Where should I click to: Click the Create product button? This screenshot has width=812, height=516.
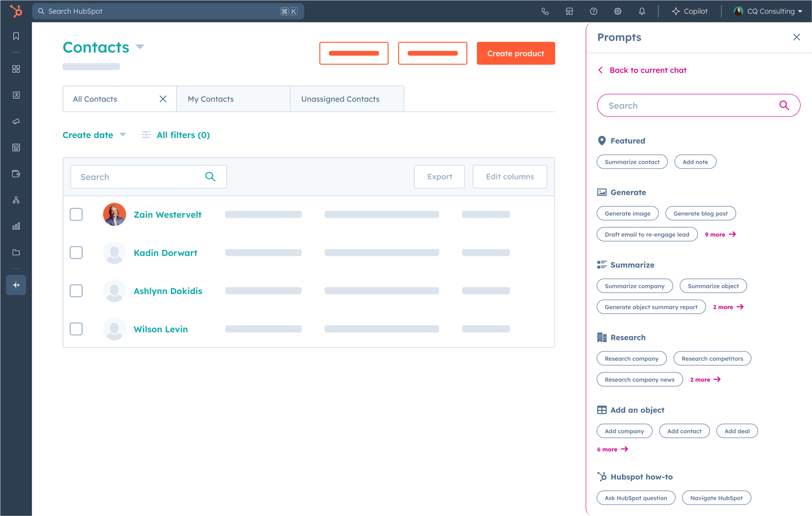pos(516,53)
